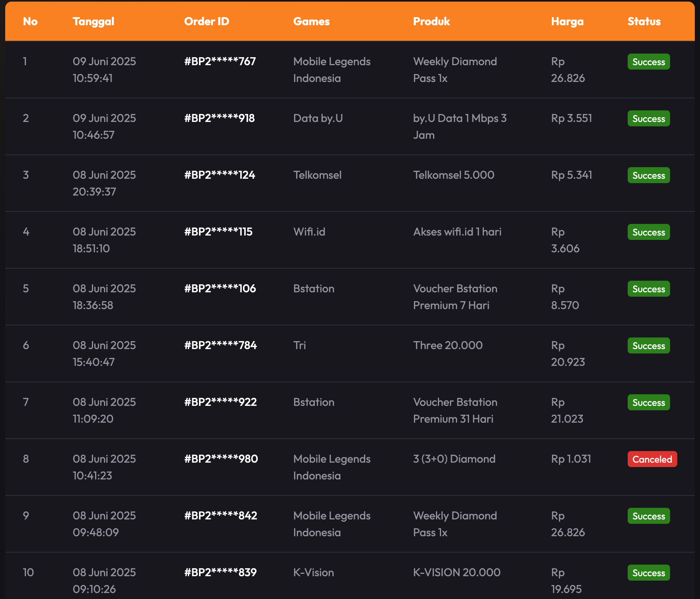Screen dimensions: 700x599
Task: Click Tri in Games column
Action: pyautogui.click(x=300, y=345)
